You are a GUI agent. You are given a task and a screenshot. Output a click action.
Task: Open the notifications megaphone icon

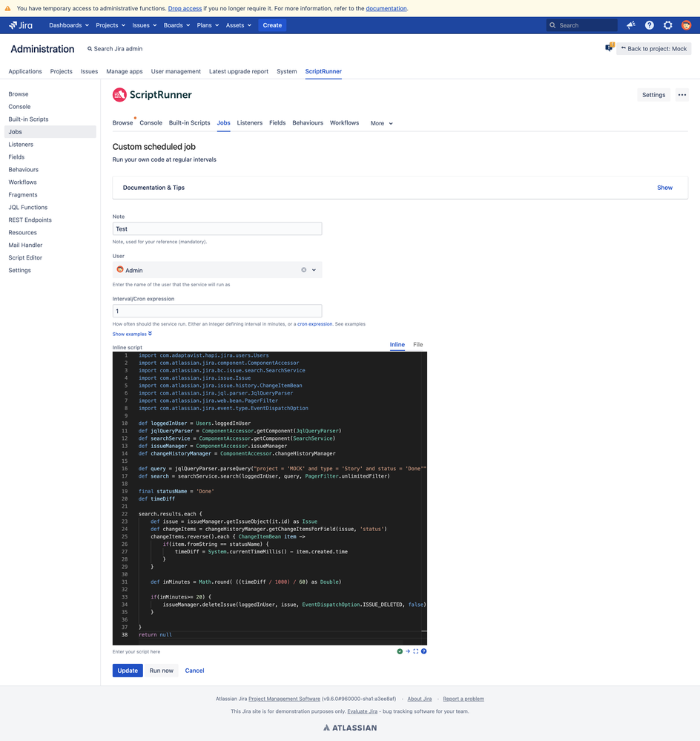631,25
